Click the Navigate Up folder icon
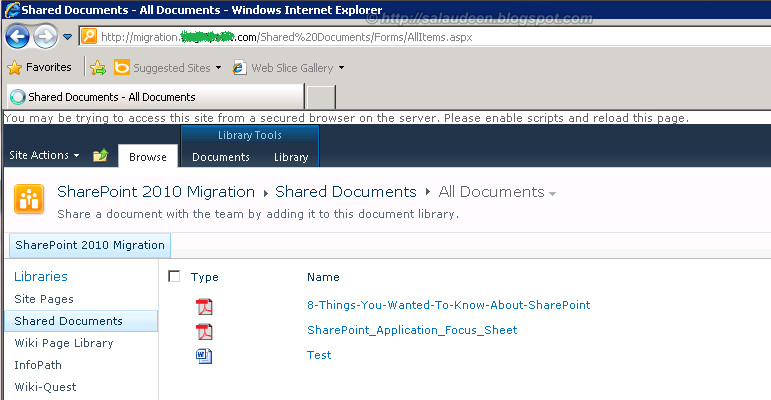This screenshot has width=771, height=400. (x=101, y=155)
